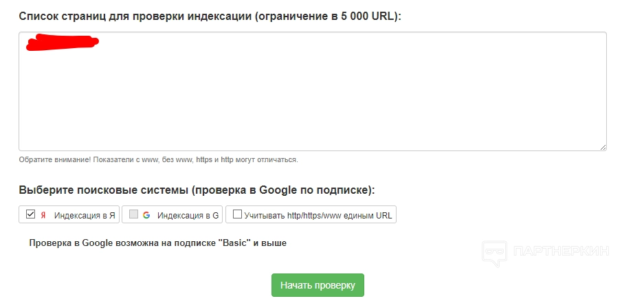Tick the Google indexing checkbox
Image resolution: width=644 pixels, height=303 pixels.
click(133, 214)
